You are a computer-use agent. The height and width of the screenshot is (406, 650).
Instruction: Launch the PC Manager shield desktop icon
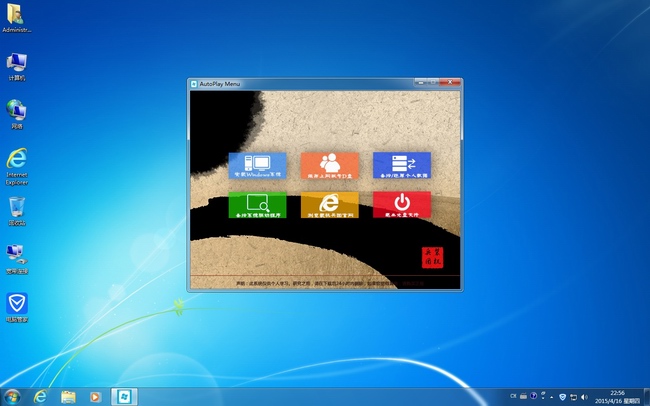17,308
